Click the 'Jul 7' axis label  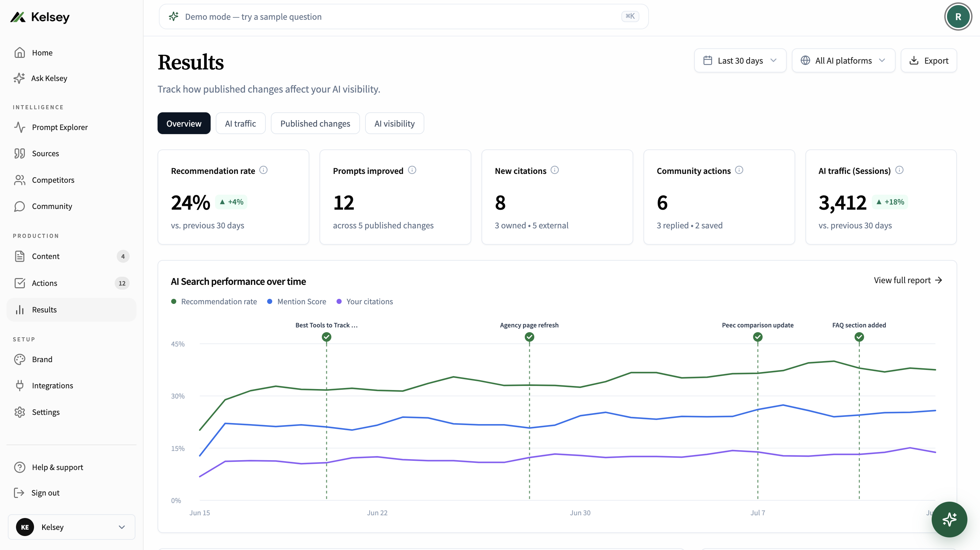click(757, 513)
